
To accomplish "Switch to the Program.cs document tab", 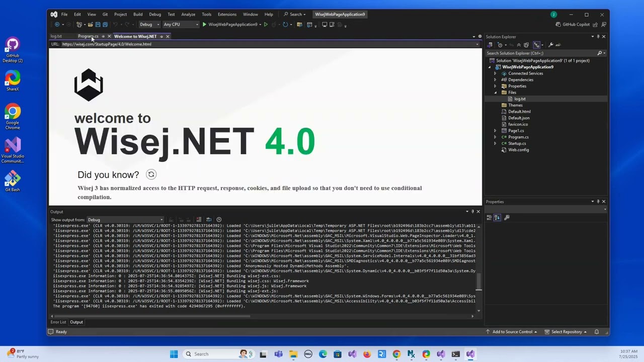I will 88,36.
